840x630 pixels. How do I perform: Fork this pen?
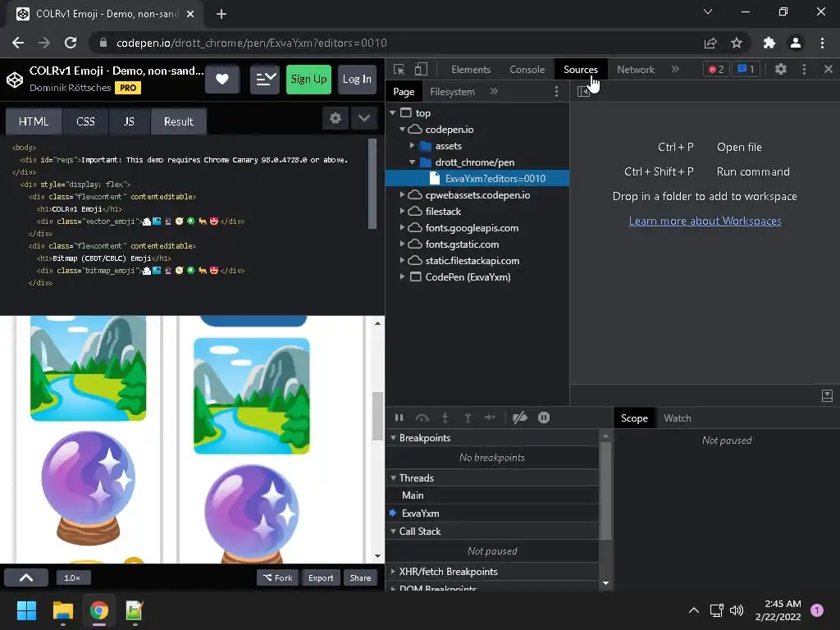(x=277, y=577)
